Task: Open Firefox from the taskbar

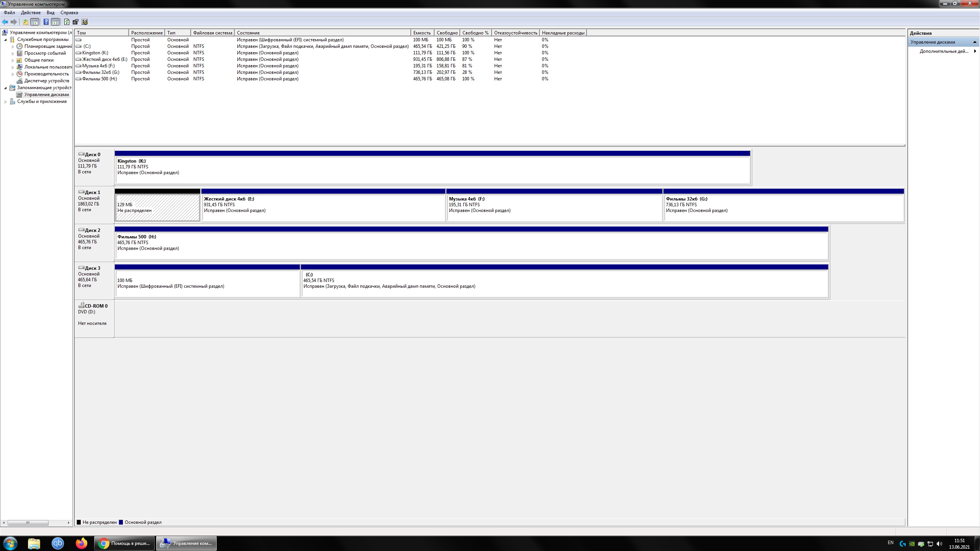Action: (x=81, y=543)
